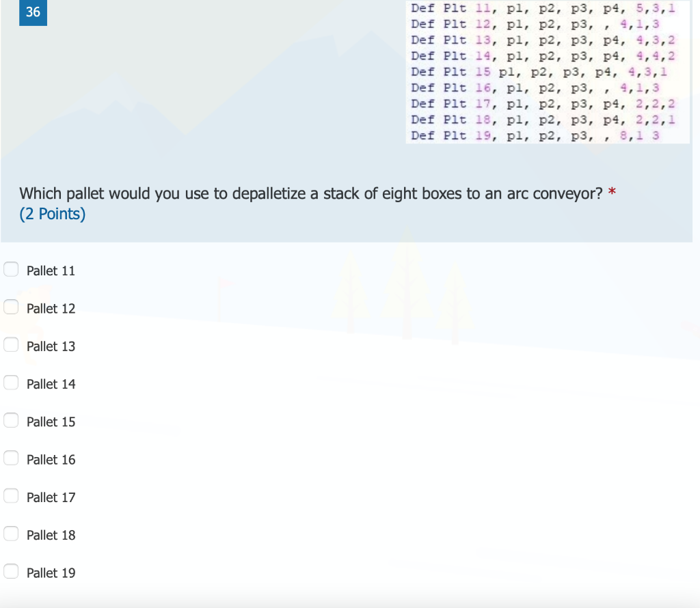
Task: Click the Pallet 19 label text
Action: (51, 572)
